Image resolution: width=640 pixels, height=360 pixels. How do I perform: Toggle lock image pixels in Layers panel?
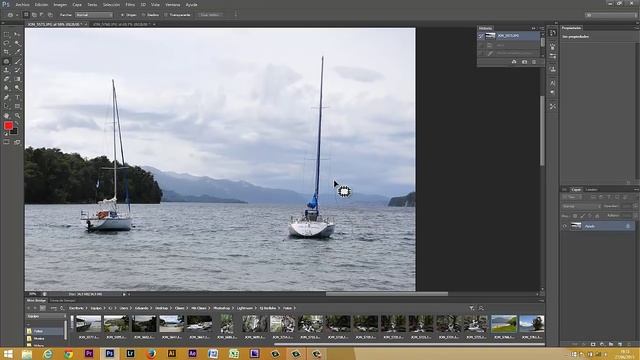click(x=582, y=216)
